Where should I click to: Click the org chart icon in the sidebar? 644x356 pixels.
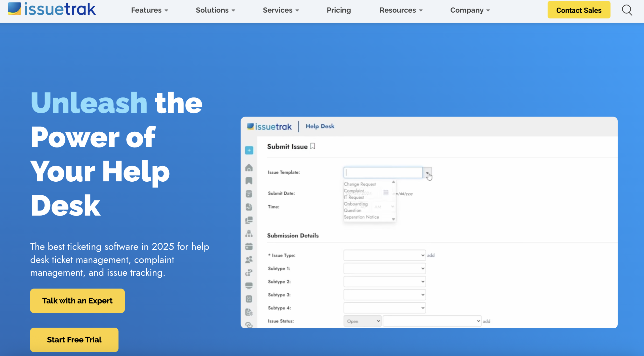249,233
